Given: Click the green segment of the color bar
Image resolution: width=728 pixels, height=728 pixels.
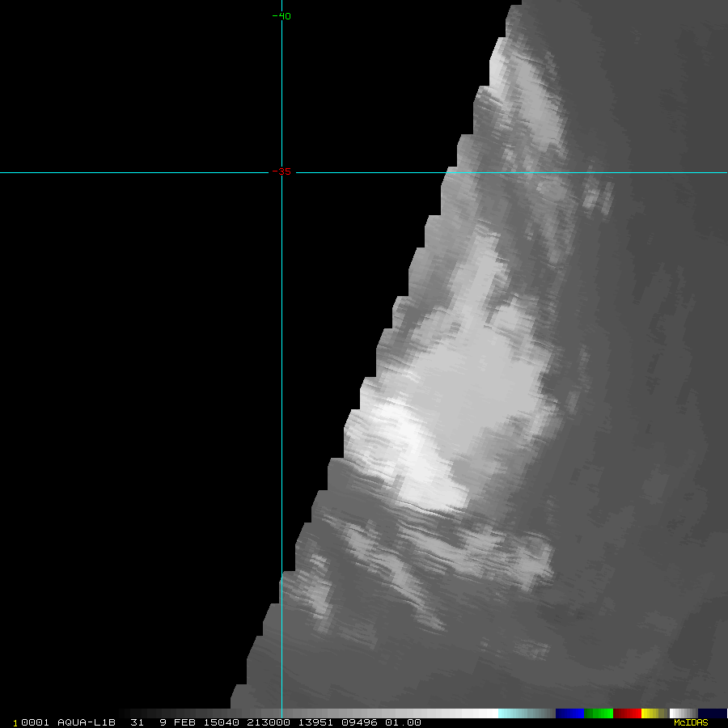Looking at the screenshot, I should tap(599, 713).
